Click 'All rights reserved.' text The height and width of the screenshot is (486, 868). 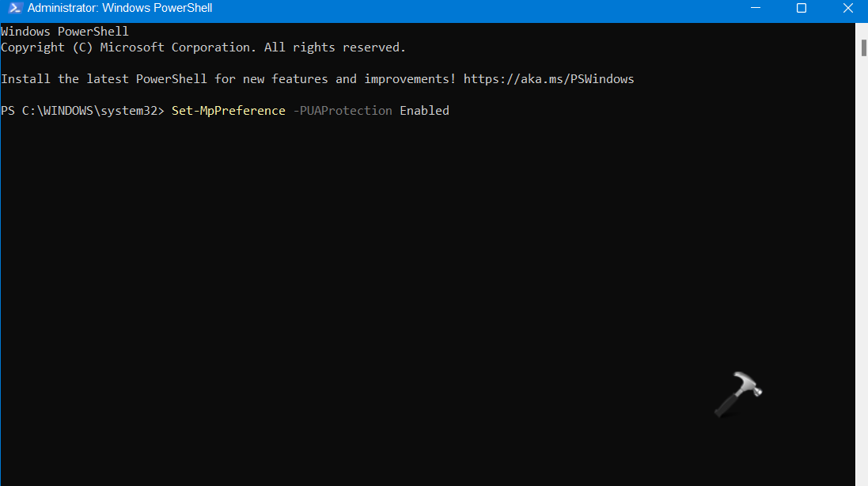pos(335,47)
